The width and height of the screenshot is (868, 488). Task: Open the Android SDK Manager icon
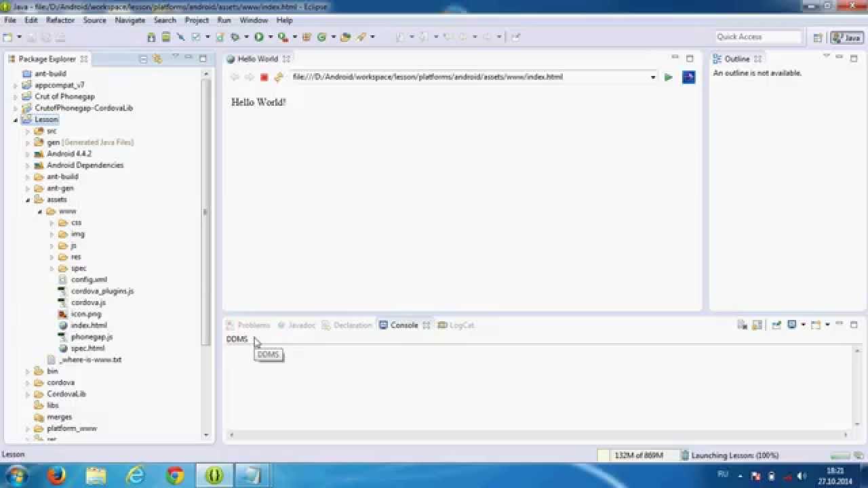click(151, 37)
